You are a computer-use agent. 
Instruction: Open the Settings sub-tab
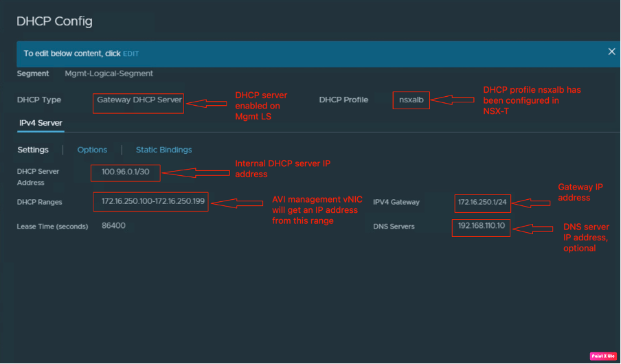[x=33, y=150]
